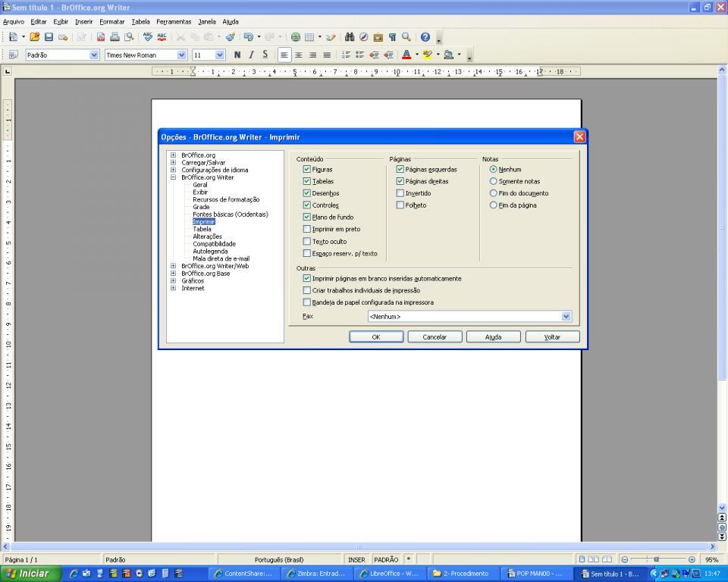
Task: Justify the paragraph text
Action: pos(327,55)
